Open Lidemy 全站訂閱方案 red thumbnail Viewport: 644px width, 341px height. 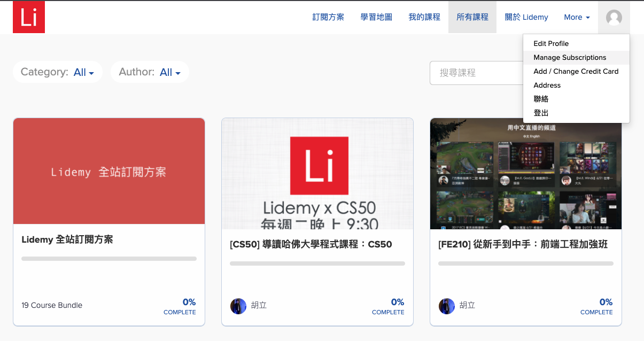(x=109, y=171)
